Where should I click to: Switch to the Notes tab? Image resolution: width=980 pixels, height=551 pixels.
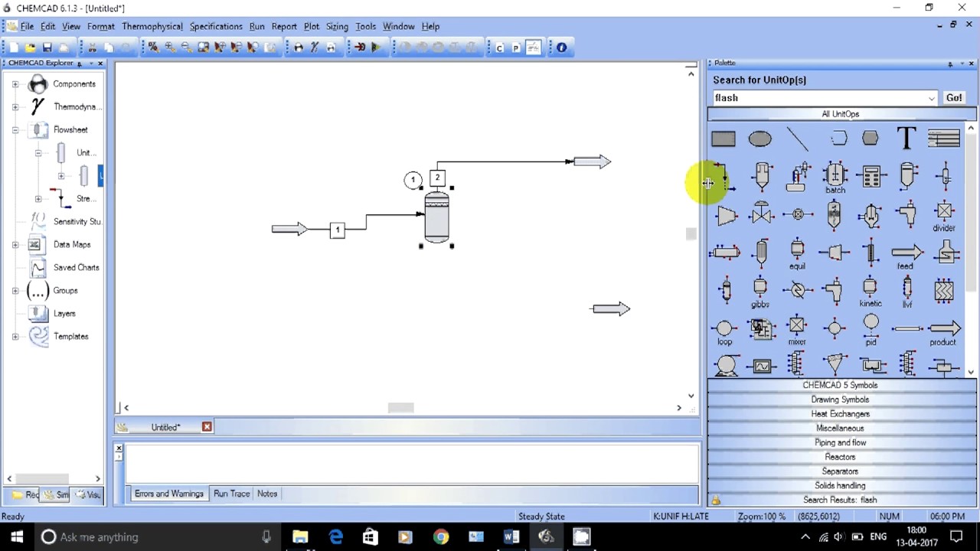pos(267,494)
